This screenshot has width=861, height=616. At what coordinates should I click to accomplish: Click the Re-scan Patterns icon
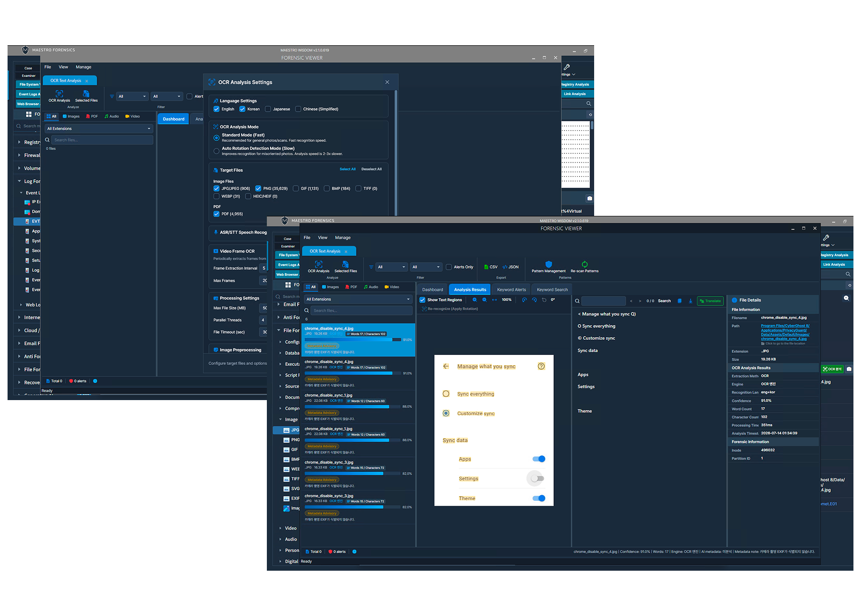pyautogui.click(x=585, y=264)
